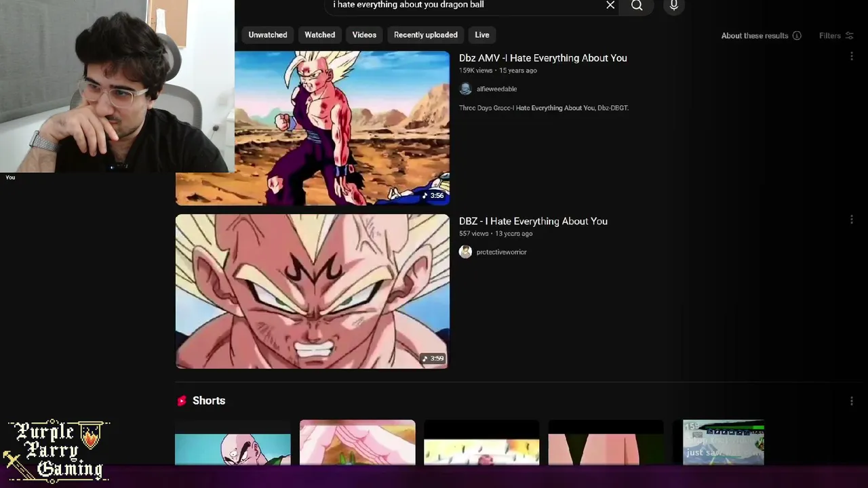Open the second Short with the pink thumbnail
This screenshot has height=488, width=868.
pos(357,443)
